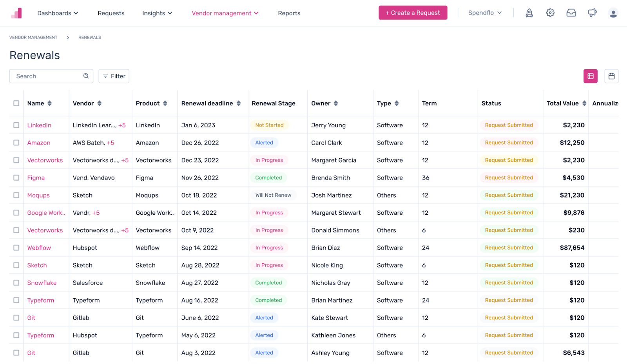Click owner name Kathleen Jones
Screen dimensions: 627x364
[x=333, y=335]
